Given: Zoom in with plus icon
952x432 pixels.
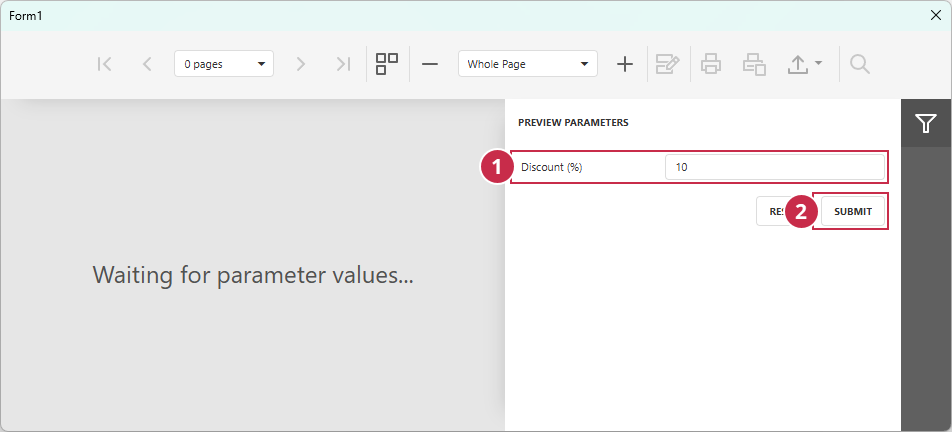Looking at the screenshot, I should (625, 64).
